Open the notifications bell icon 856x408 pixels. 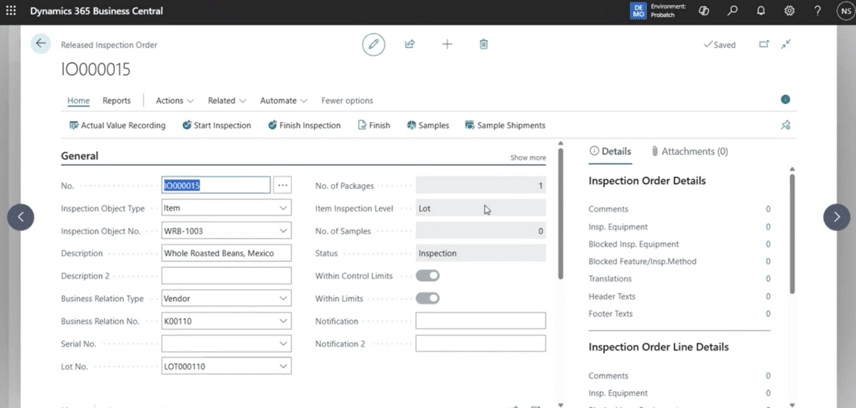[x=761, y=11]
